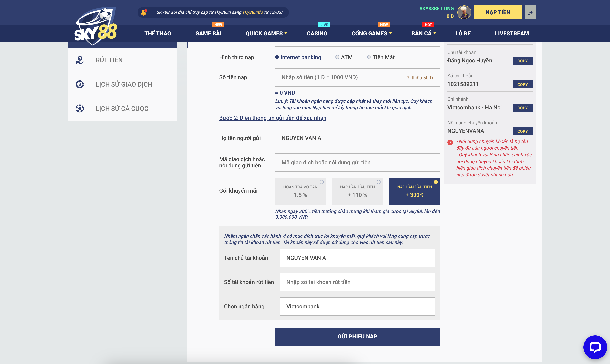Click the SKY88 logo
Screen dimensions: 610x364
coord(96,26)
